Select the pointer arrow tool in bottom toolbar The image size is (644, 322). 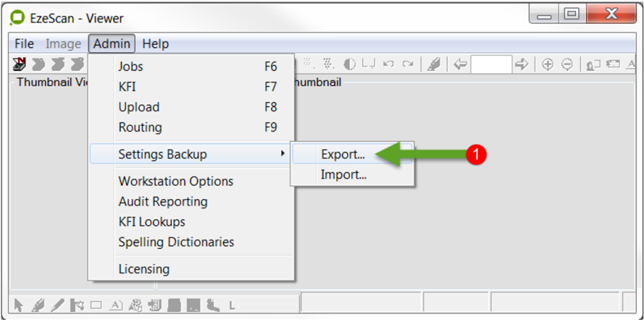(x=19, y=306)
